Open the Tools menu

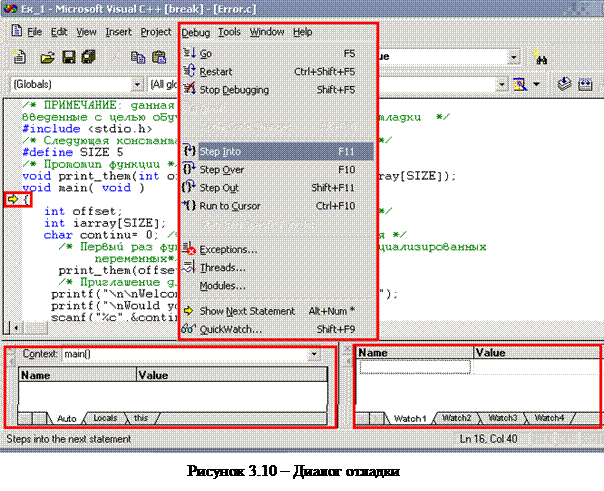point(229,32)
